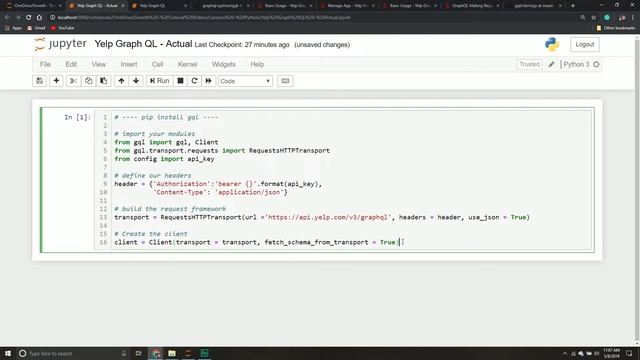Click the Python 3 kernel name
This screenshot has width=640, height=360.
(576, 64)
